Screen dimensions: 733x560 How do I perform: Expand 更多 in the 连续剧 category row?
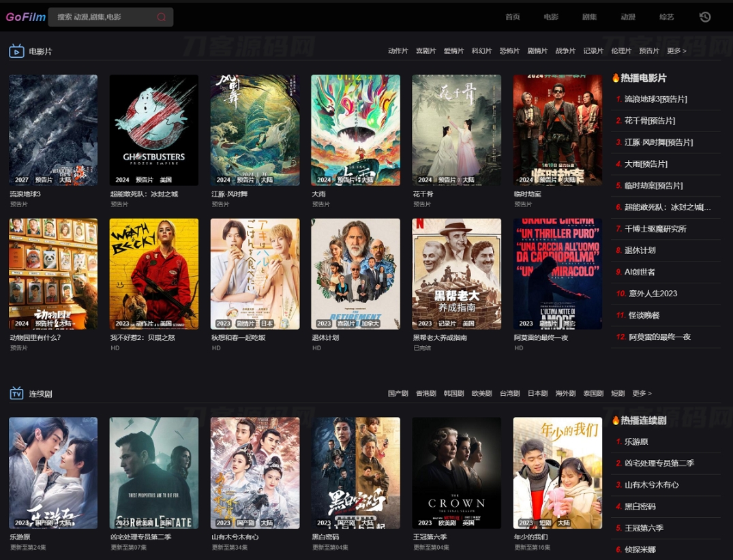coord(642,393)
